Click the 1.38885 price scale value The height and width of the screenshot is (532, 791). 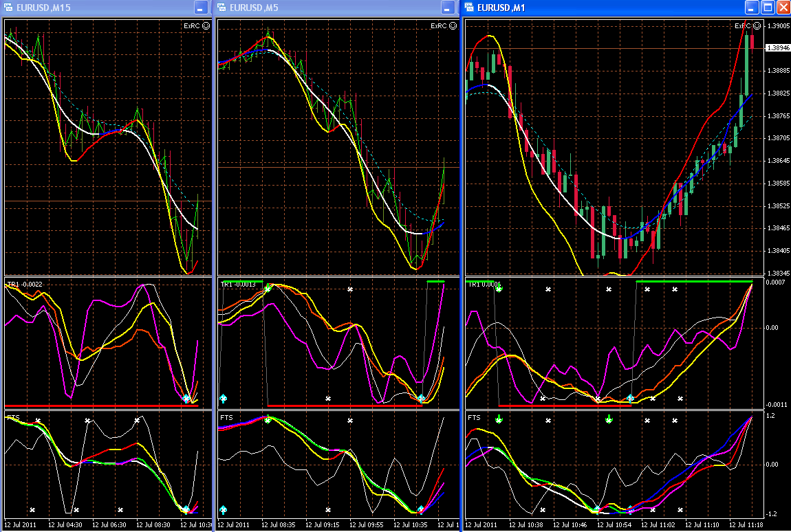tap(779, 71)
